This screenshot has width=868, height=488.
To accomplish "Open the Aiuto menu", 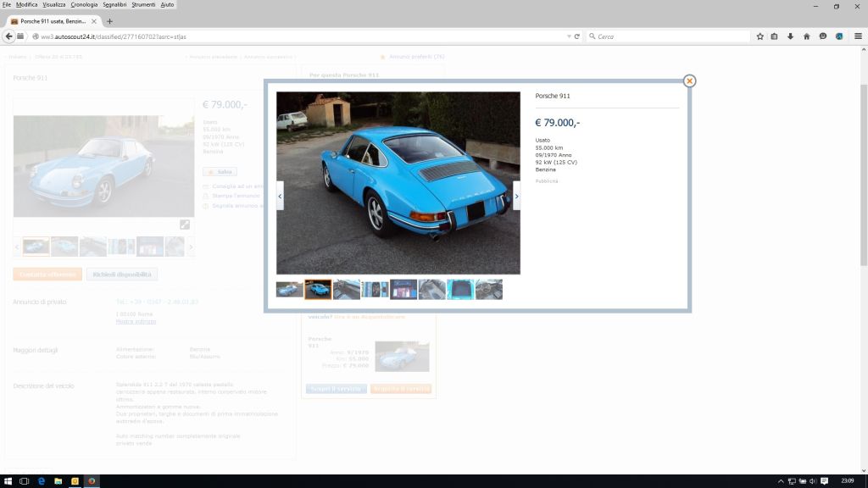I will coord(167,4).
